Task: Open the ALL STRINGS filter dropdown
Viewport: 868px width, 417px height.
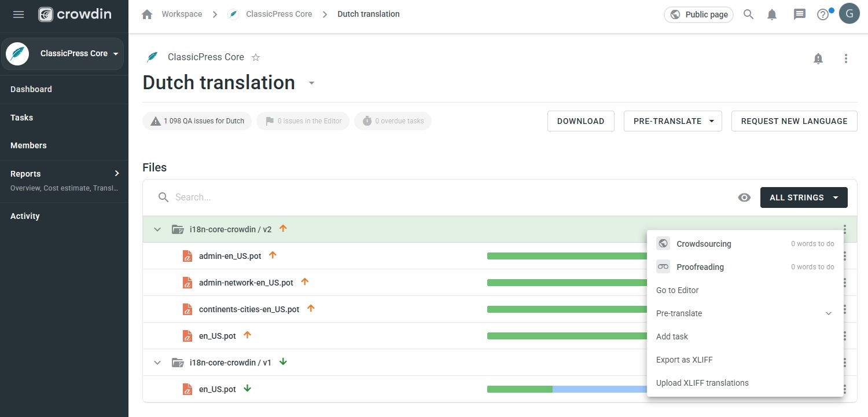Action: (x=804, y=197)
